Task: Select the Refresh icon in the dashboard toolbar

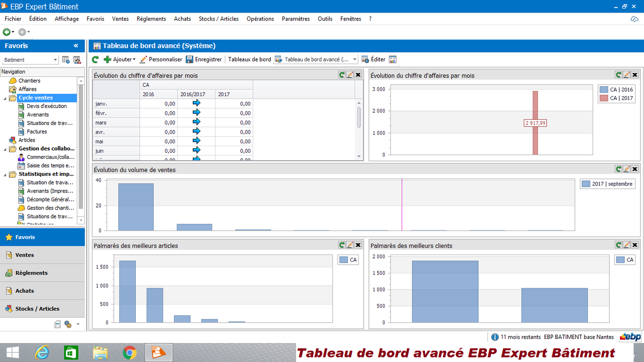Action: [95, 59]
